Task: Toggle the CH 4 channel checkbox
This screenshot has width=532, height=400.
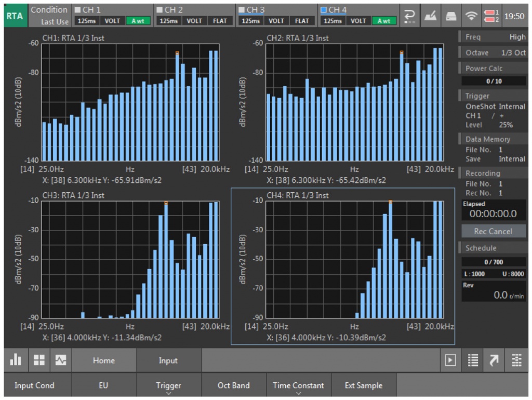Action: point(324,10)
